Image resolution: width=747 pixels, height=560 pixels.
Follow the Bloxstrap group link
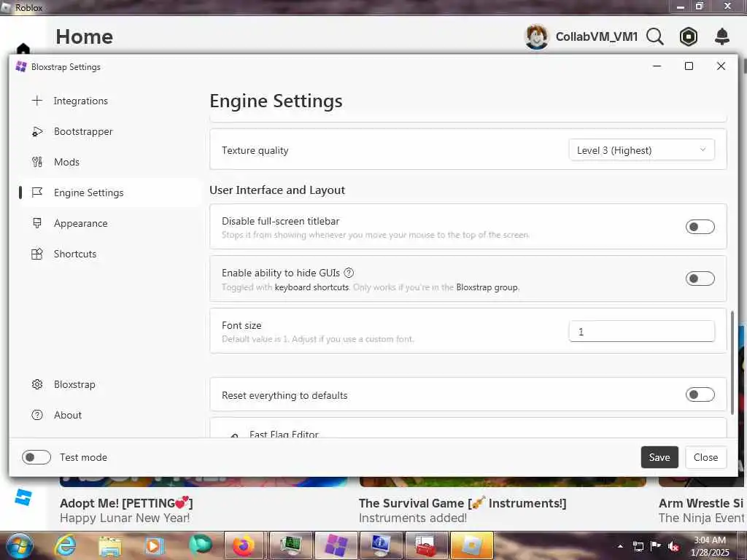(x=487, y=287)
